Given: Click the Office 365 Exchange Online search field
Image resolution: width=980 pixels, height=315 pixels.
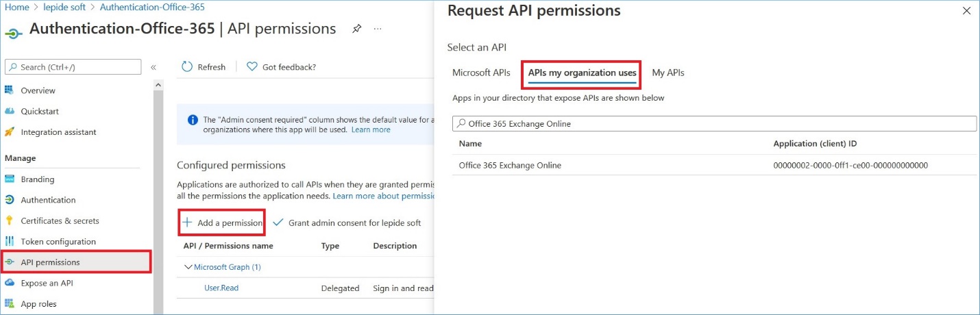Looking at the screenshot, I should point(714,124).
